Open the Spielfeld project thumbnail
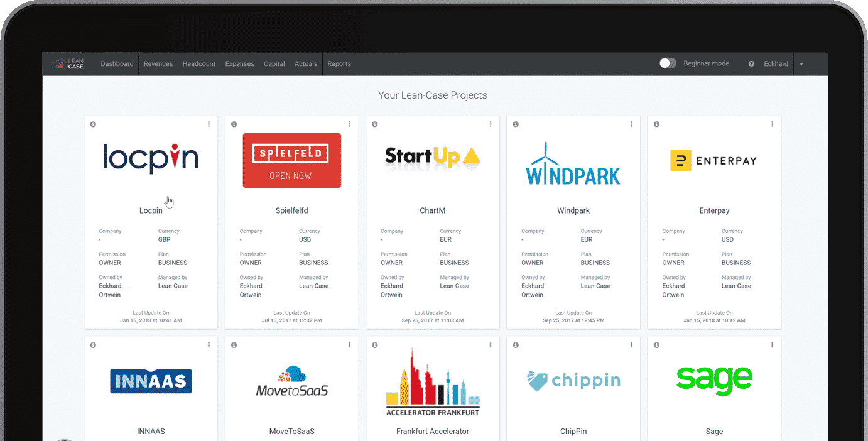The width and height of the screenshot is (868, 441). point(291,160)
